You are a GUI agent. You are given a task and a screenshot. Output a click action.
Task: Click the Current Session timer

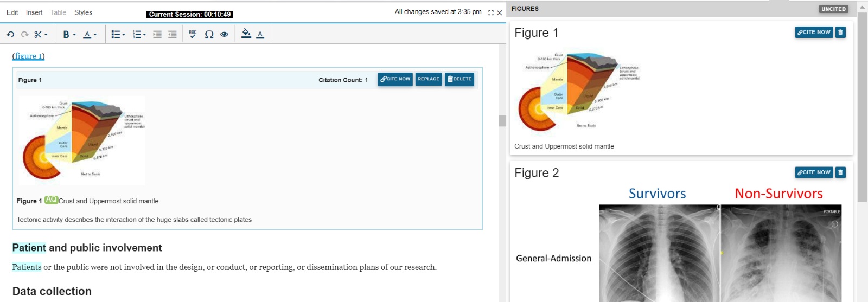pyautogui.click(x=190, y=15)
